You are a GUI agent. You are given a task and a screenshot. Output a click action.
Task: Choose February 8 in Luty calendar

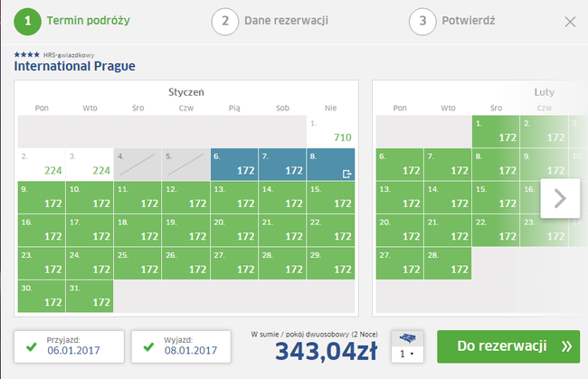point(496,165)
